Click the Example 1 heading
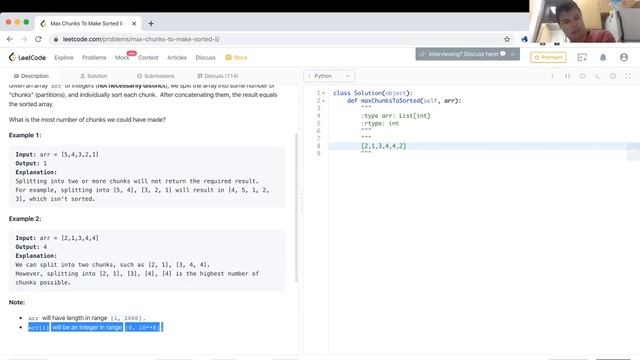Viewport: 640px width, 360px height. tap(25, 135)
